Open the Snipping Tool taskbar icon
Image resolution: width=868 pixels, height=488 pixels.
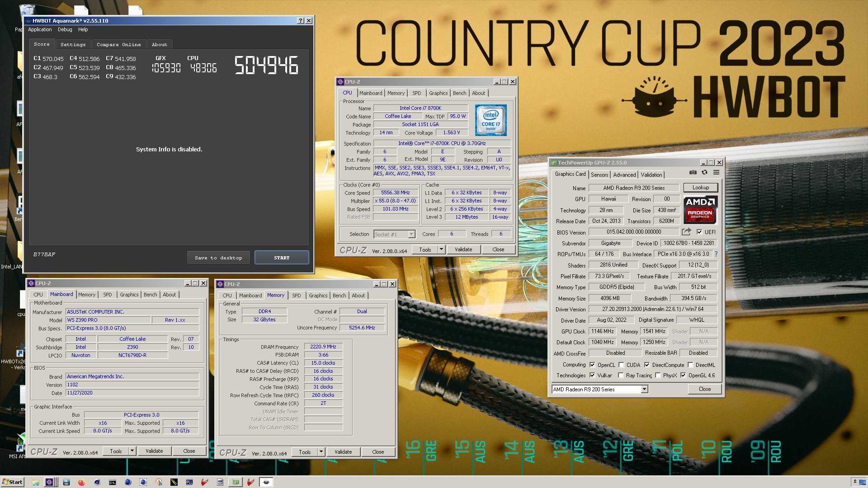pos(159,482)
